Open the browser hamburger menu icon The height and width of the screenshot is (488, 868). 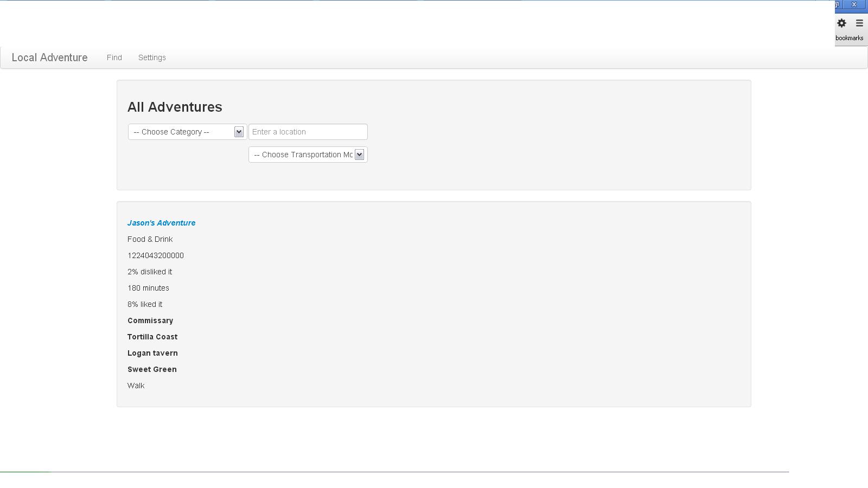pos(859,23)
